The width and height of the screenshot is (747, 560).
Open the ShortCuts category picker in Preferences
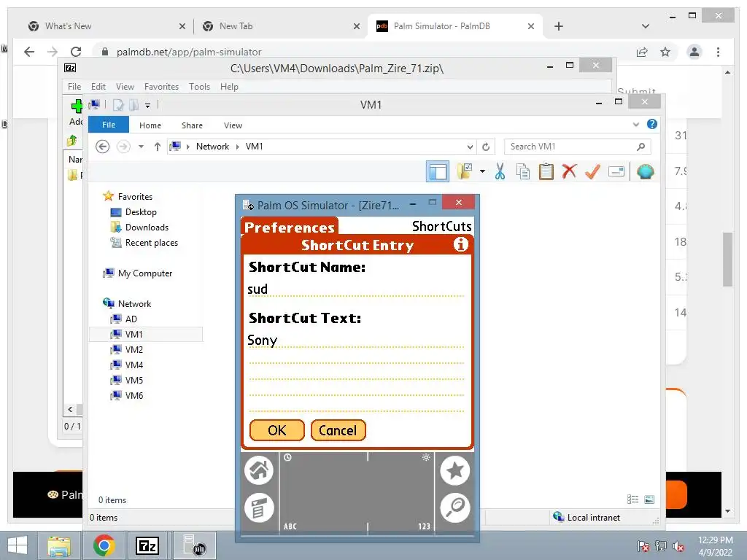pos(441,226)
